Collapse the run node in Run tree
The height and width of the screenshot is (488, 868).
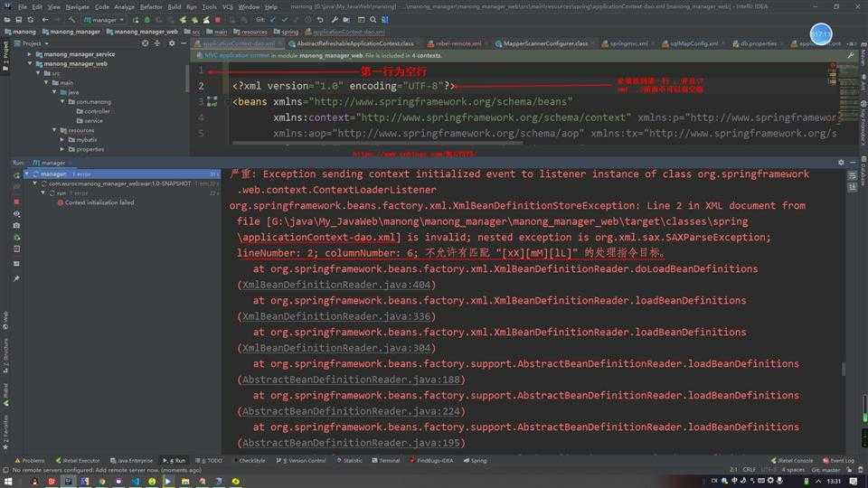(x=43, y=193)
